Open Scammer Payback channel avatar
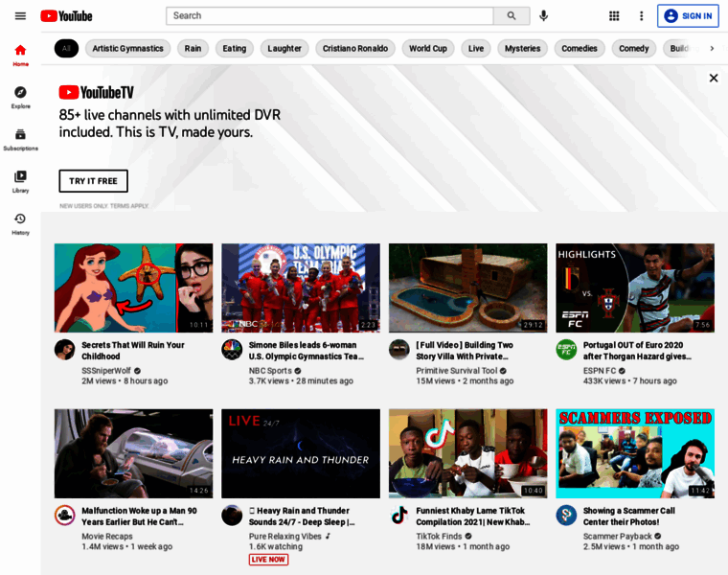The image size is (728, 575). [566, 515]
